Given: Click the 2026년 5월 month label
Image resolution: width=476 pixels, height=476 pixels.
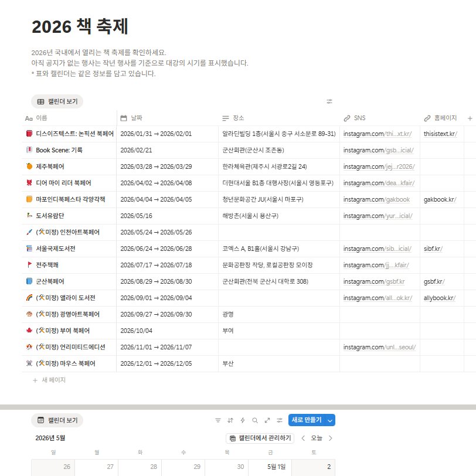Looking at the screenshot, I should [50, 438].
